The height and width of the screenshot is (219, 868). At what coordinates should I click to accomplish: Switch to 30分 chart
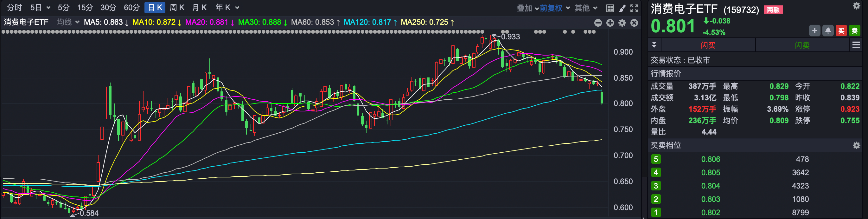point(108,7)
